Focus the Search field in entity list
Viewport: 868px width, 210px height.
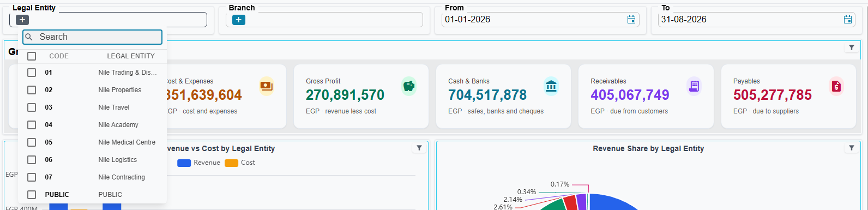[x=93, y=37]
